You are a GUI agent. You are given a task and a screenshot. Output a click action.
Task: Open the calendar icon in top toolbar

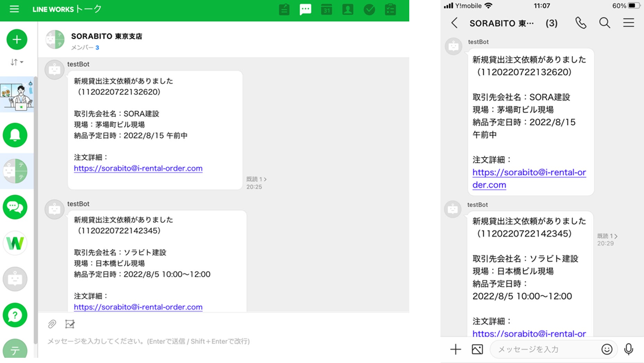[x=327, y=9]
